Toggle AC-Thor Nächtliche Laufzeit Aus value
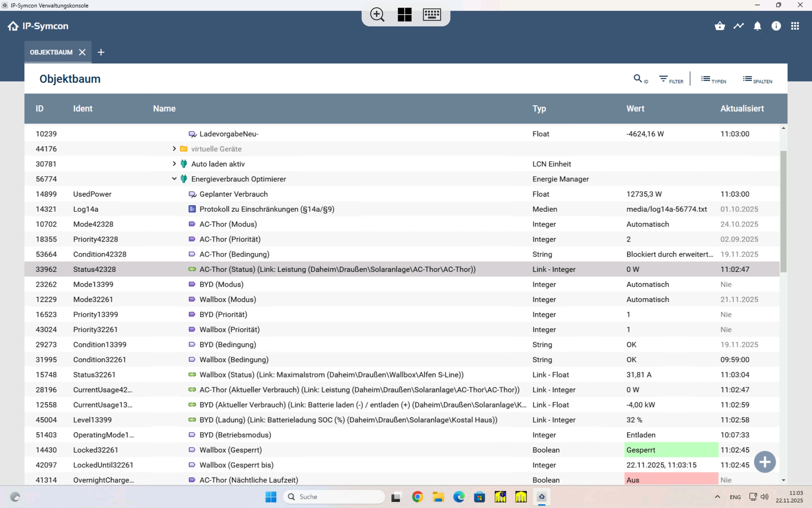Screen dimensions: 812x508 (x=670, y=480)
